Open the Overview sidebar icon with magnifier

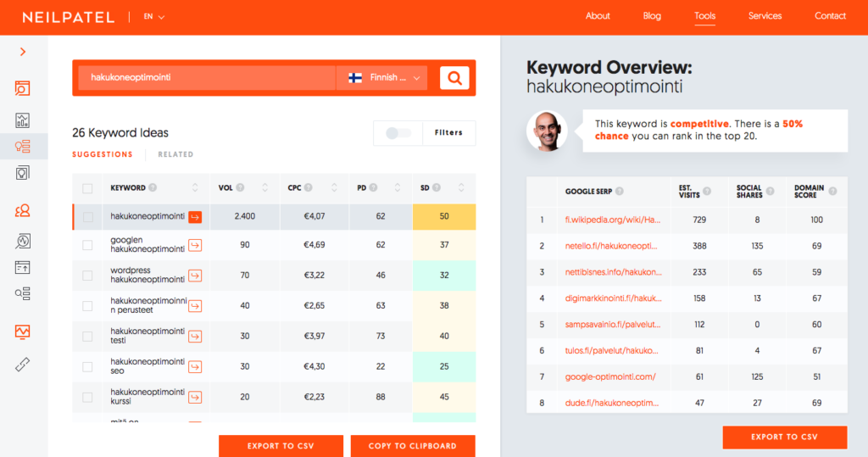(x=22, y=88)
